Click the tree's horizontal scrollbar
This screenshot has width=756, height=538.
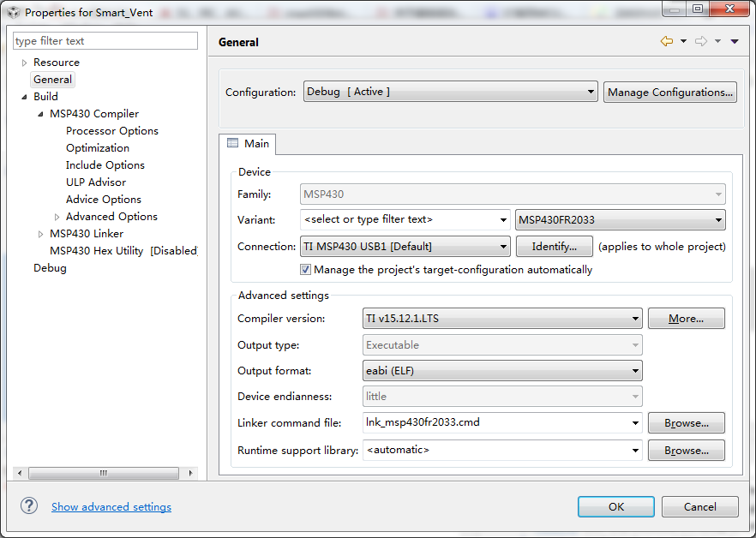(x=103, y=473)
